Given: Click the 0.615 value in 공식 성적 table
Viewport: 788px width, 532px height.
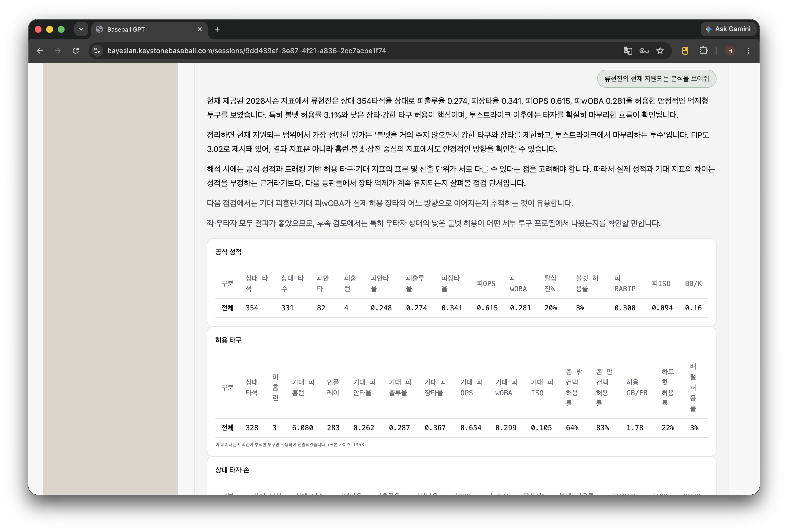Looking at the screenshot, I should [x=487, y=308].
